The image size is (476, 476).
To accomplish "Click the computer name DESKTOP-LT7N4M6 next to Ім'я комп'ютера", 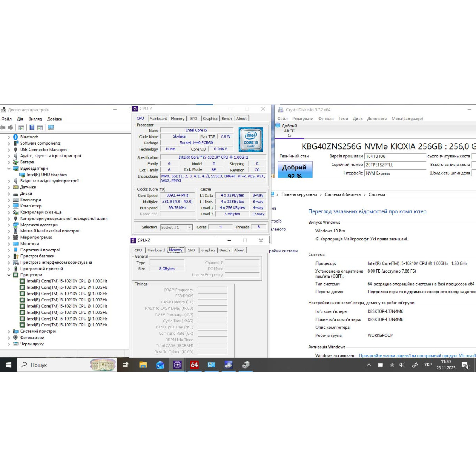I will [385, 311].
